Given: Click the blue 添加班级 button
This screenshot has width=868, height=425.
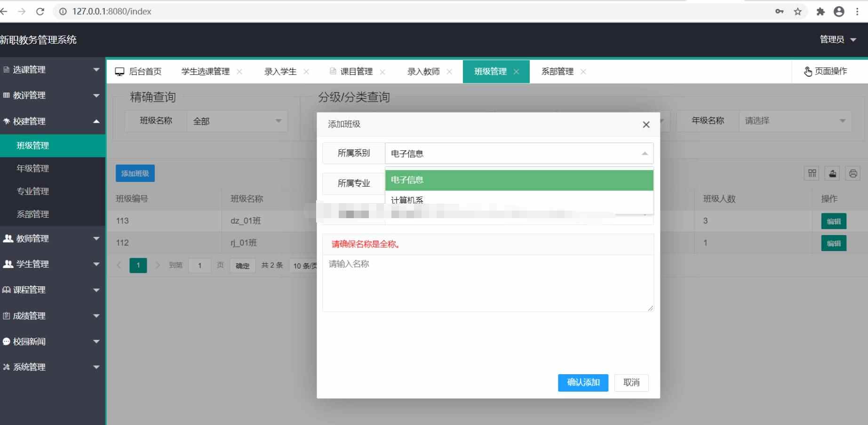Looking at the screenshot, I should click(x=135, y=173).
